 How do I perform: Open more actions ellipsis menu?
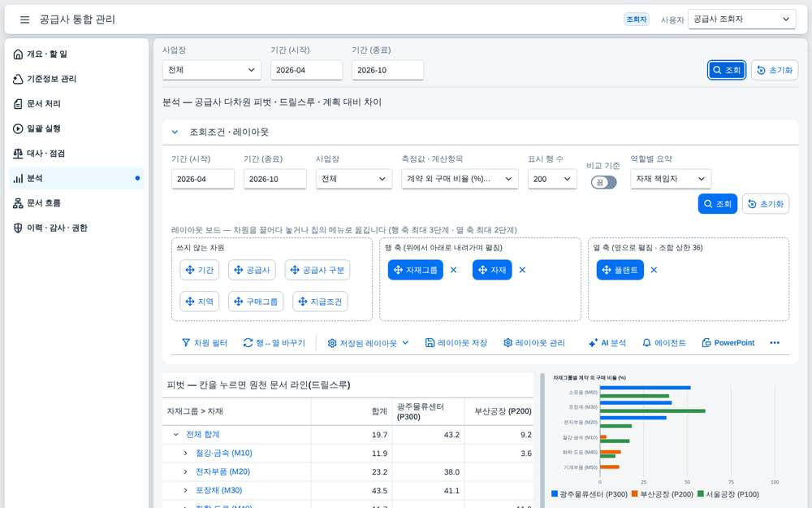pos(775,343)
